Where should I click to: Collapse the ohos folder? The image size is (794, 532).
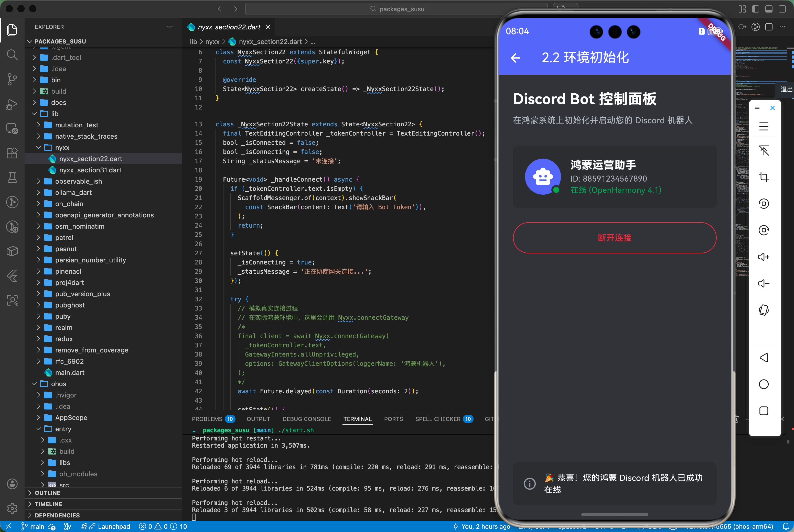(103, 384)
